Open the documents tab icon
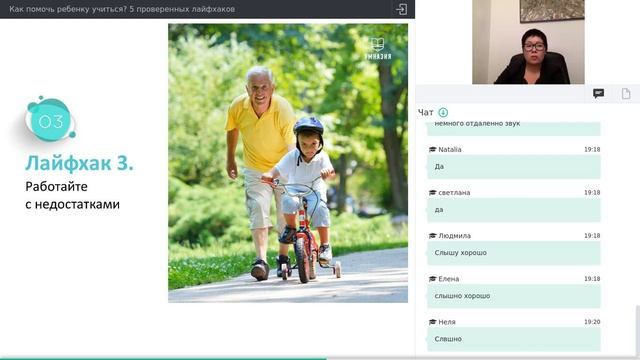The image size is (640, 360). 626,93
